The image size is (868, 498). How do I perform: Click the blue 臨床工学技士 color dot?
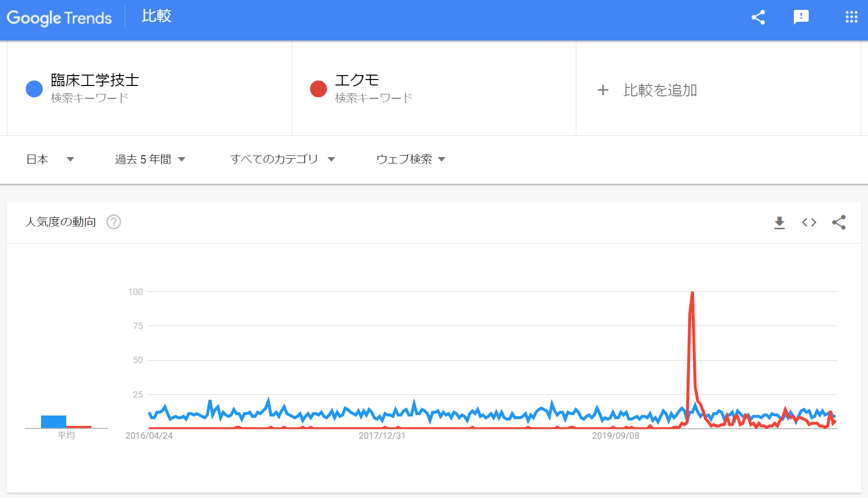(x=34, y=89)
